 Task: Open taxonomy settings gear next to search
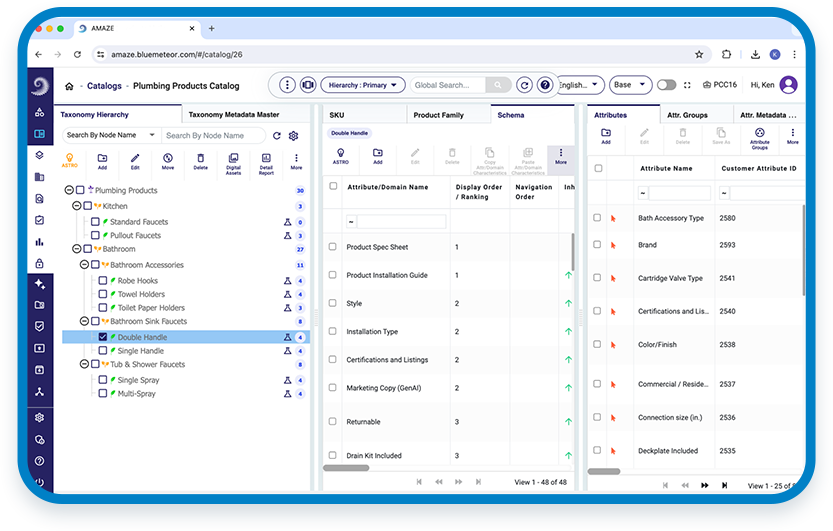(x=293, y=136)
